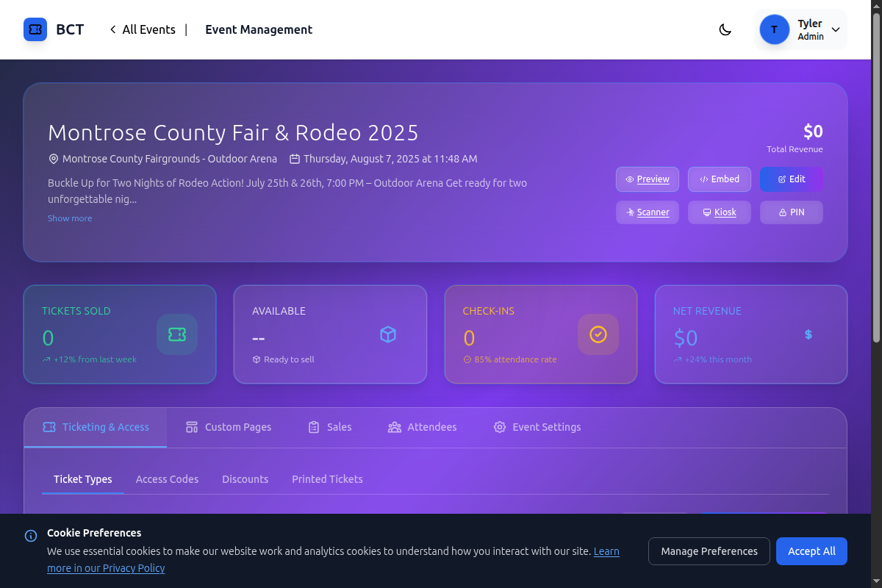Open the Attendees tab
Viewport: 882px width, 588px height.
click(x=422, y=427)
